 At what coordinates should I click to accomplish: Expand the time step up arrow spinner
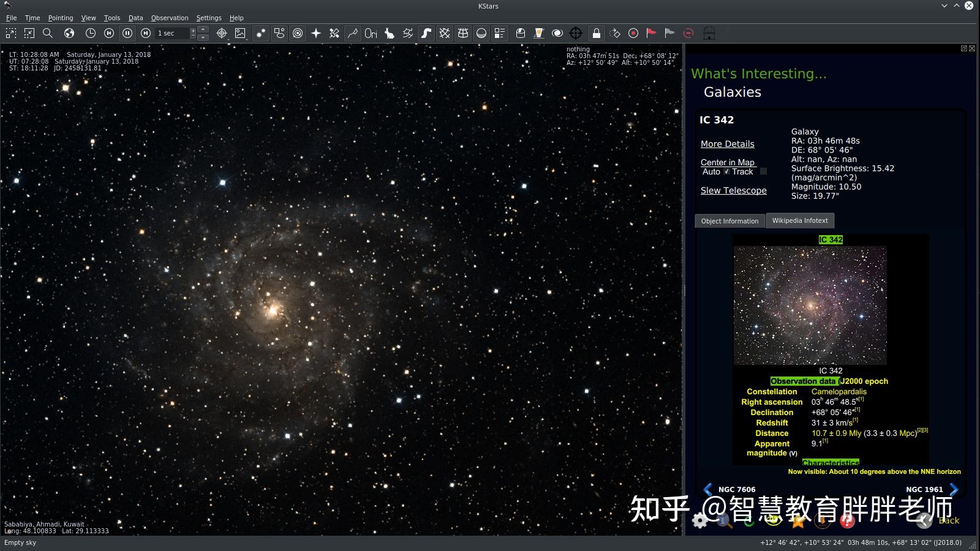click(x=203, y=30)
